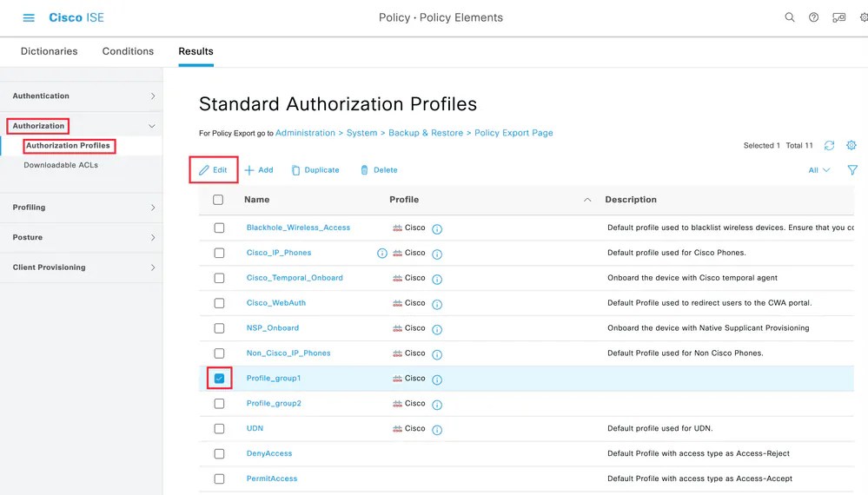The image size is (868, 495).
Task: Open table column settings gear
Action: point(851,145)
